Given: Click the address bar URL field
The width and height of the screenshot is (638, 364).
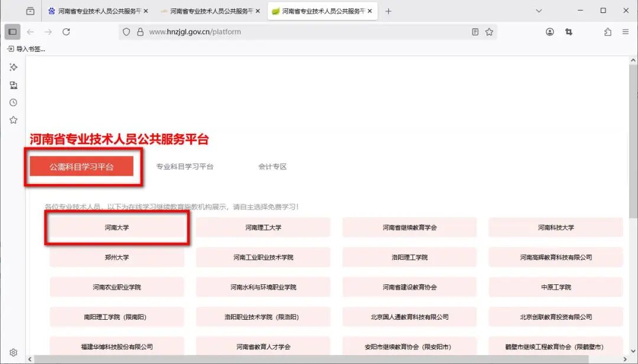Looking at the screenshot, I should (307, 32).
